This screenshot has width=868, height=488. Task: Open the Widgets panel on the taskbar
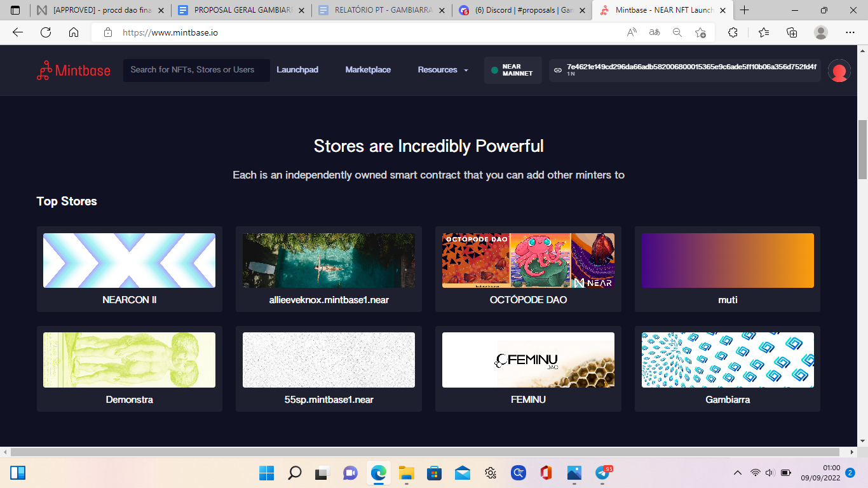point(18,473)
